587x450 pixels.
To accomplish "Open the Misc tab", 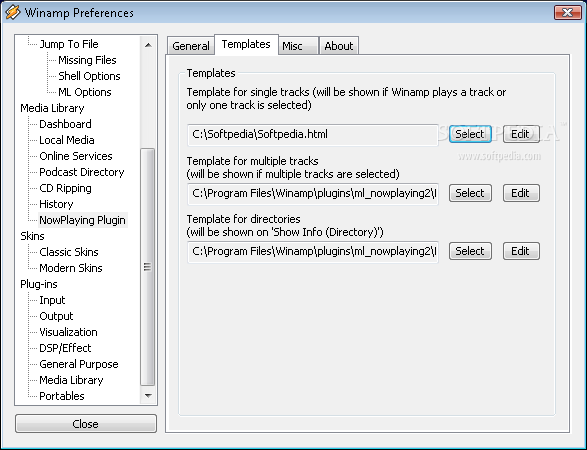I will click(x=298, y=46).
